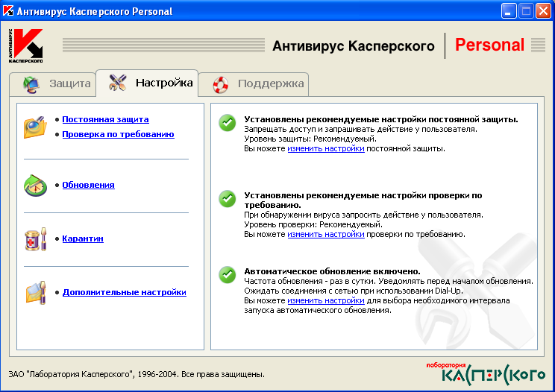Click the Антивирус Касперского header title
The width and height of the screenshot is (555, 392).
pyautogui.click(x=354, y=46)
